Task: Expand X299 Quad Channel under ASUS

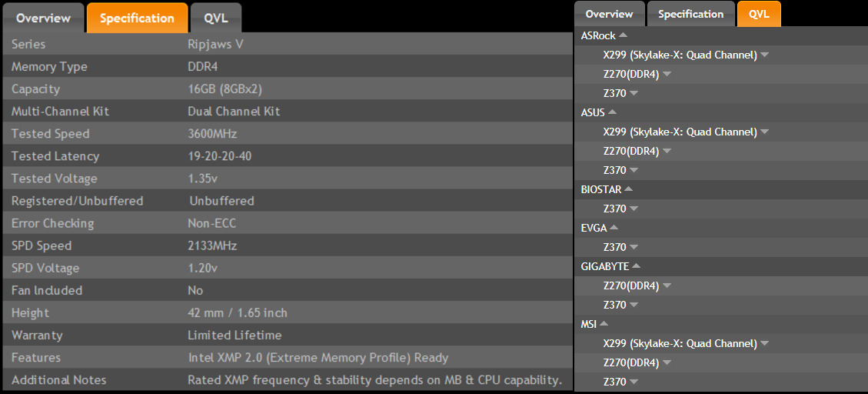Action: [x=764, y=132]
